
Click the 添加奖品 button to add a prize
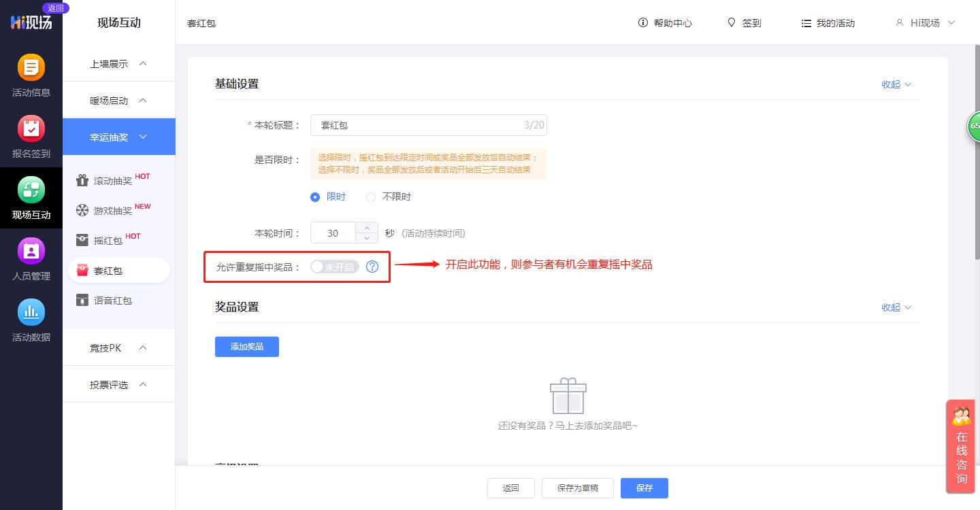click(x=246, y=347)
